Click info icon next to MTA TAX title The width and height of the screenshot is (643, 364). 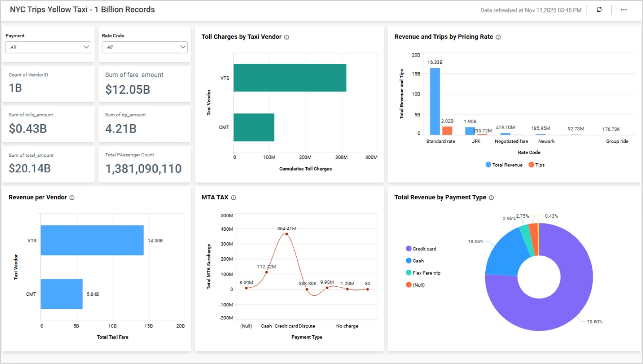coord(234,198)
